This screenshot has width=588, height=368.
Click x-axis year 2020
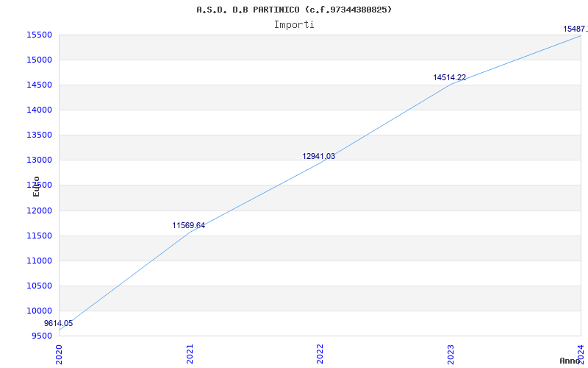point(59,354)
